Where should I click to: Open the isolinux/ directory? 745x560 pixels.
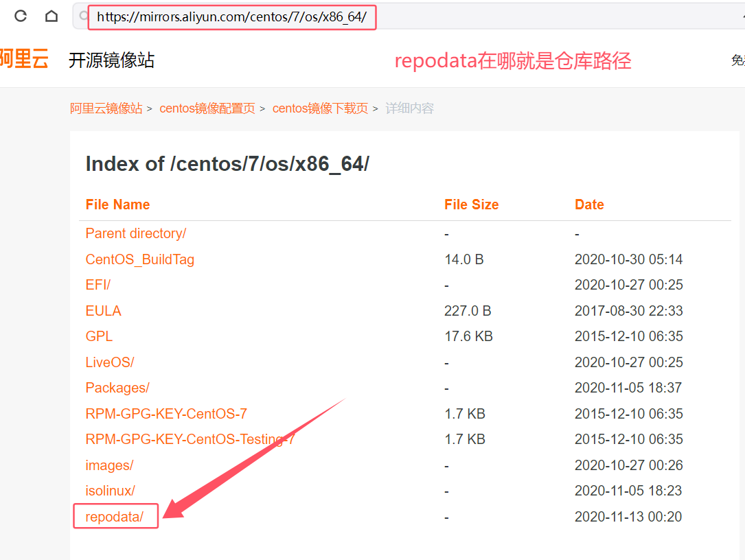[x=111, y=491]
